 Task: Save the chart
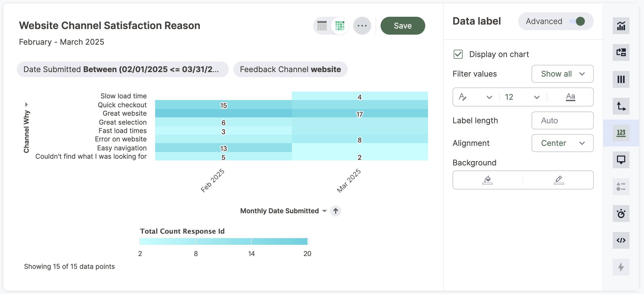tap(403, 26)
